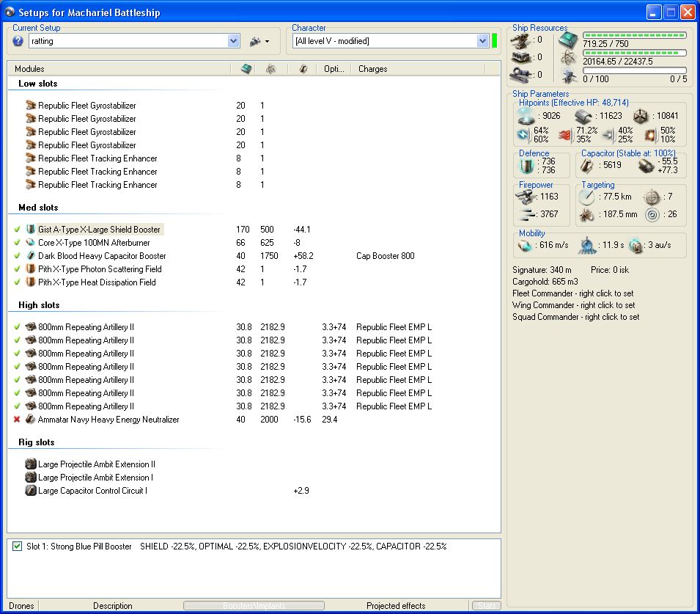Uncheck the Strong Blue Pill Booster checkbox
The image size is (700, 614).
(x=18, y=547)
